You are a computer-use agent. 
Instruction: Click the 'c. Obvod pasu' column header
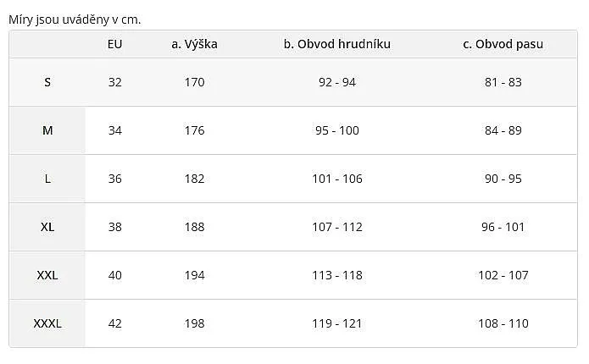tap(503, 44)
